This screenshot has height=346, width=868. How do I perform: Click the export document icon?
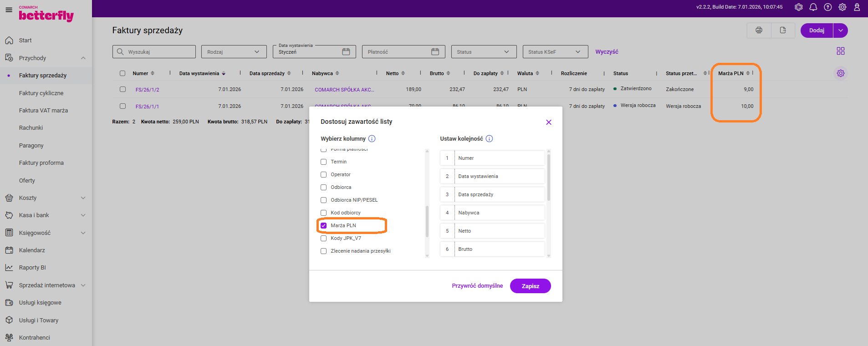coord(783,31)
